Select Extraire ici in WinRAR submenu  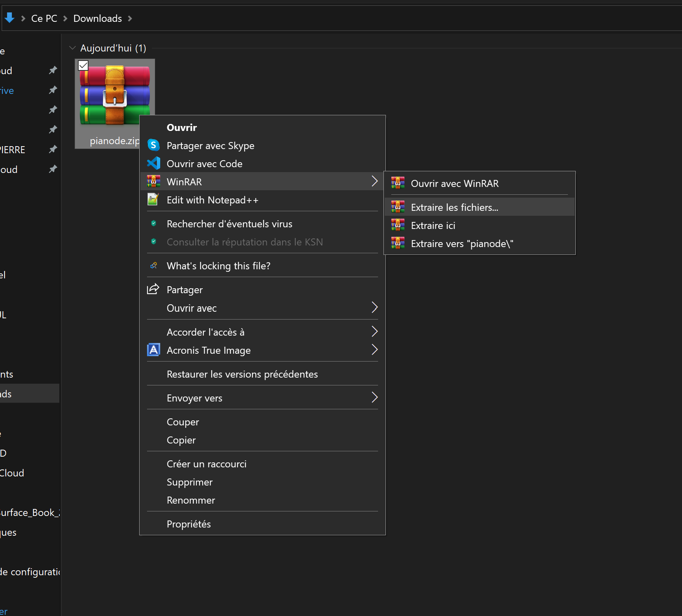pyautogui.click(x=479, y=225)
